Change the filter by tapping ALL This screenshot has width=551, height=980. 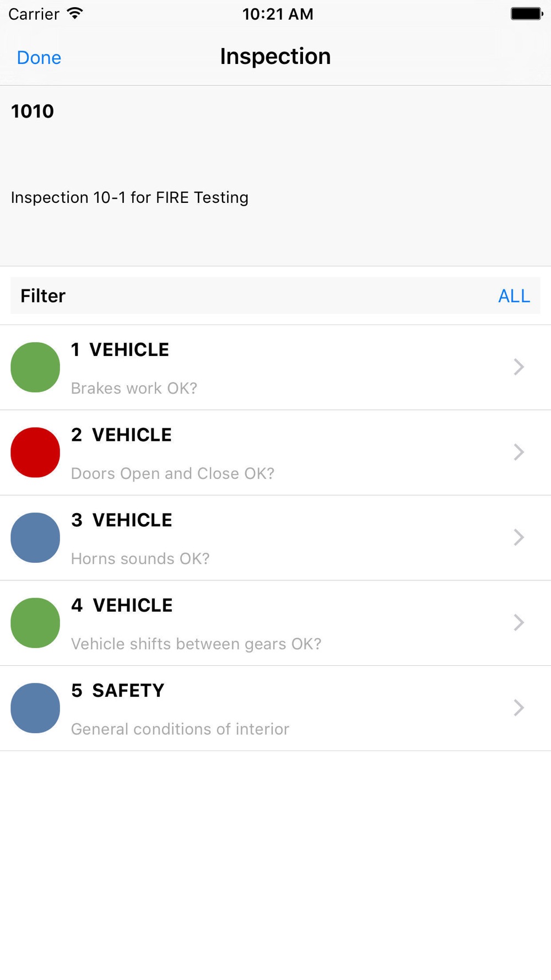click(x=514, y=296)
